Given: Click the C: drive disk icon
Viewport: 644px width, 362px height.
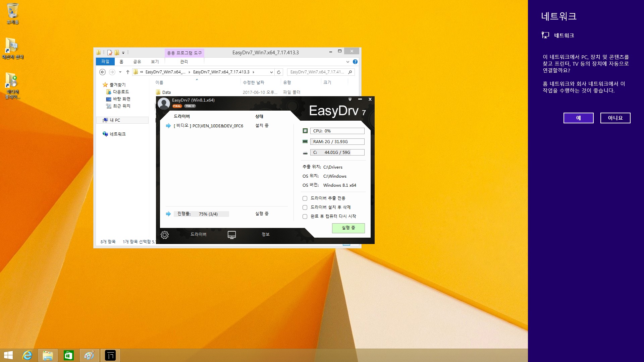Looking at the screenshot, I should click(x=305, y=153).
